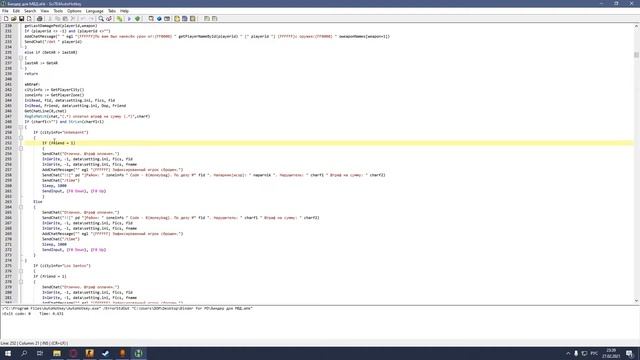The width and height of the screenshot is (640, 360).
Task: Run the script with the blue play icon
Action: point(129,18)
